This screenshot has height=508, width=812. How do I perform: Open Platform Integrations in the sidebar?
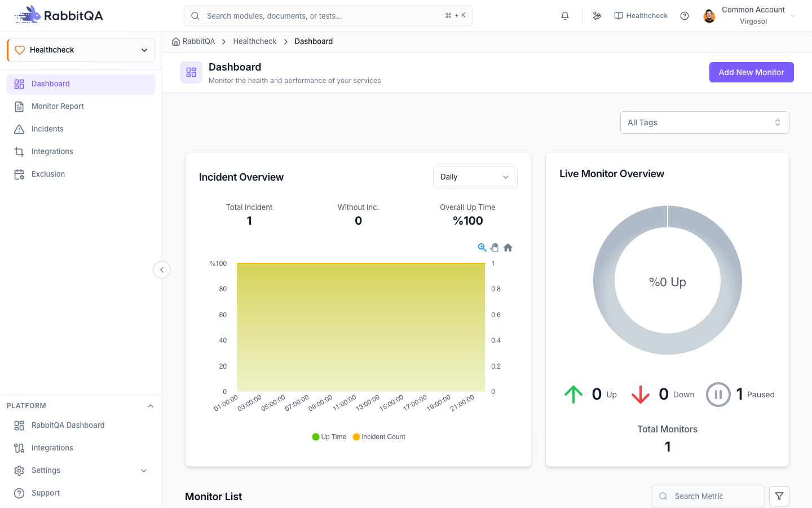coord(81,448)
